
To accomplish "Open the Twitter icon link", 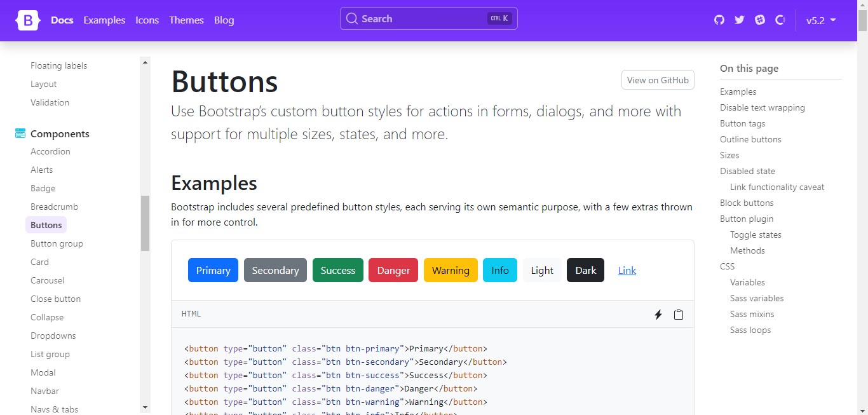I will tap(739, 20).
